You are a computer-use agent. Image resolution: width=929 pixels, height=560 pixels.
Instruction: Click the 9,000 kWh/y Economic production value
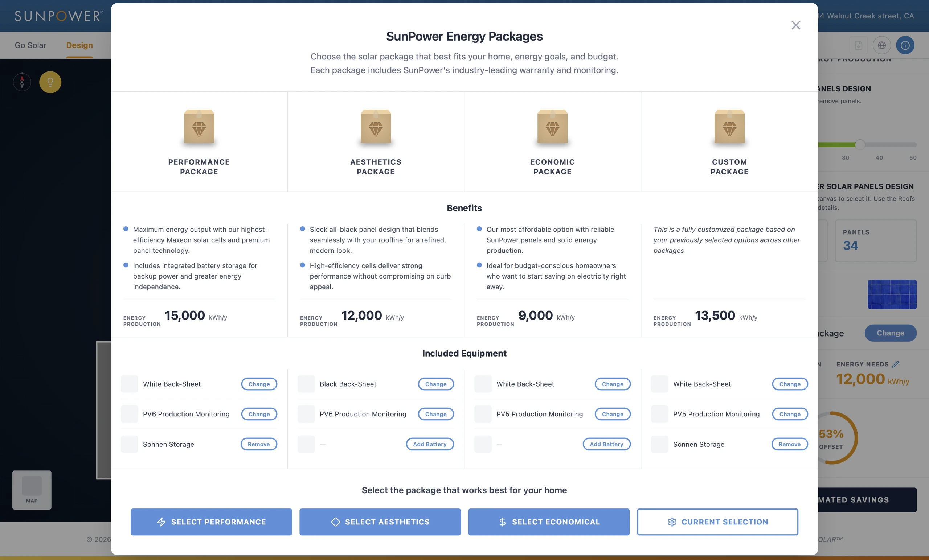click(x=546, y=316)
